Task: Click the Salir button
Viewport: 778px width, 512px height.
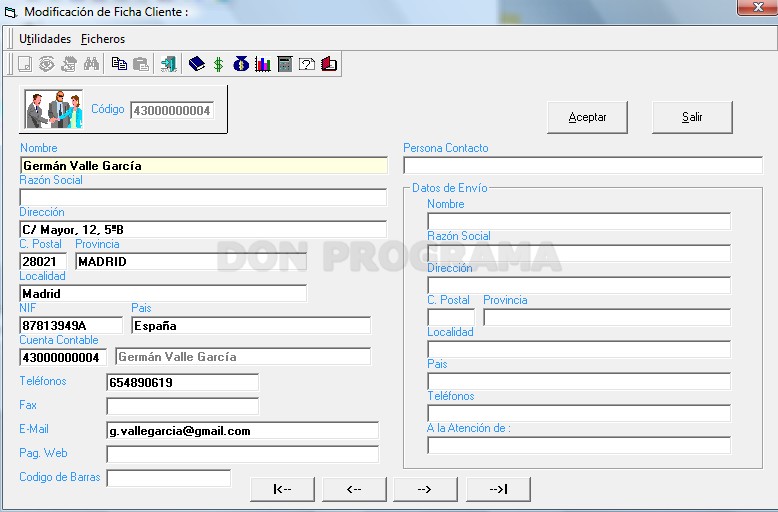Action: tap(692, 117)
